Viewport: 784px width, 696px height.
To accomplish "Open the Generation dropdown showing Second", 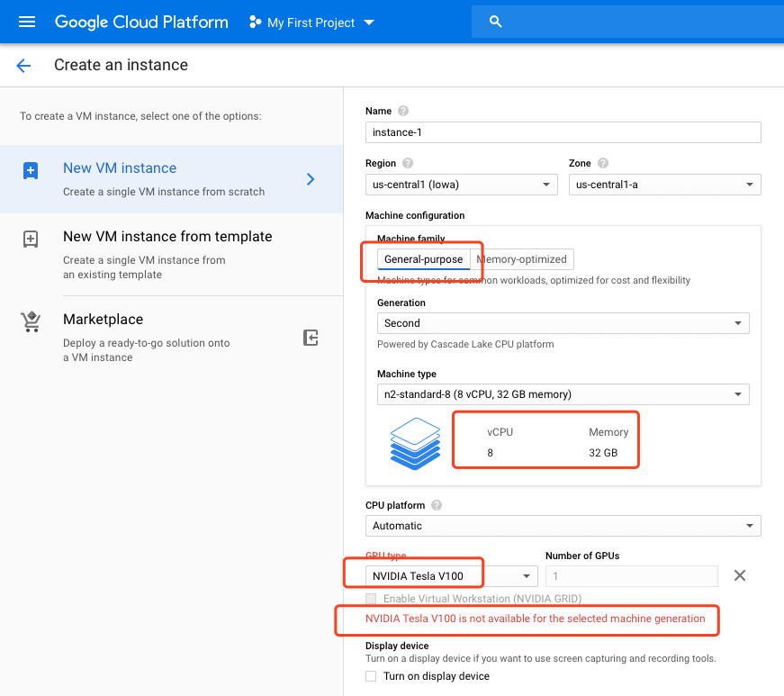I will pos(563,323).
